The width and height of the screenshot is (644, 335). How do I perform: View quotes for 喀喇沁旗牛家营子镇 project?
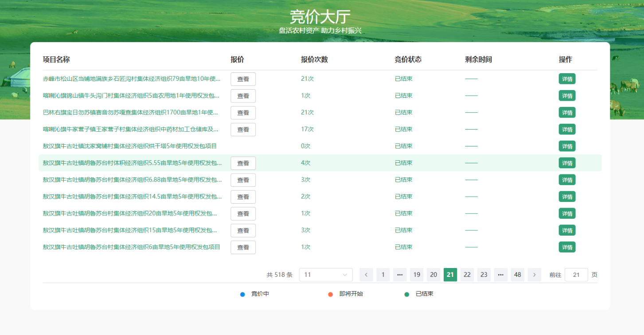(x=243, y=130)
